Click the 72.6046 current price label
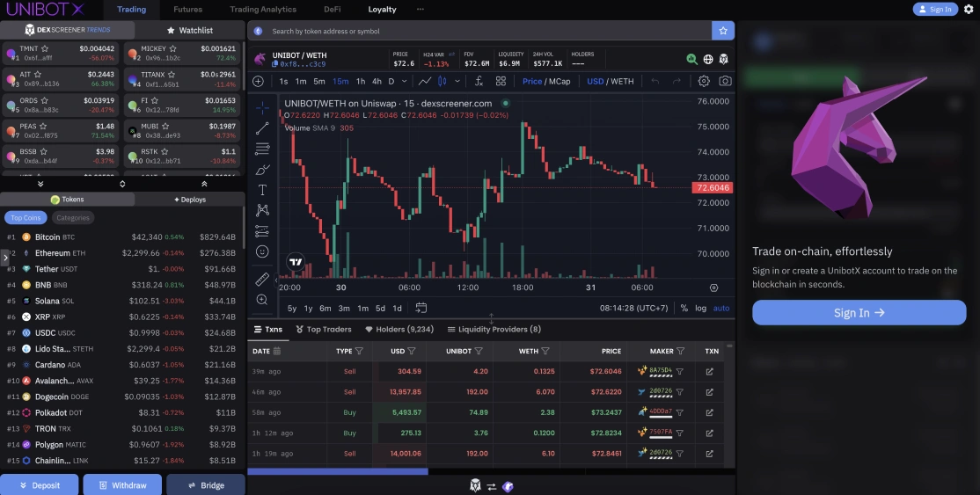This screenshot has height=495, width=980. (712, 187)
